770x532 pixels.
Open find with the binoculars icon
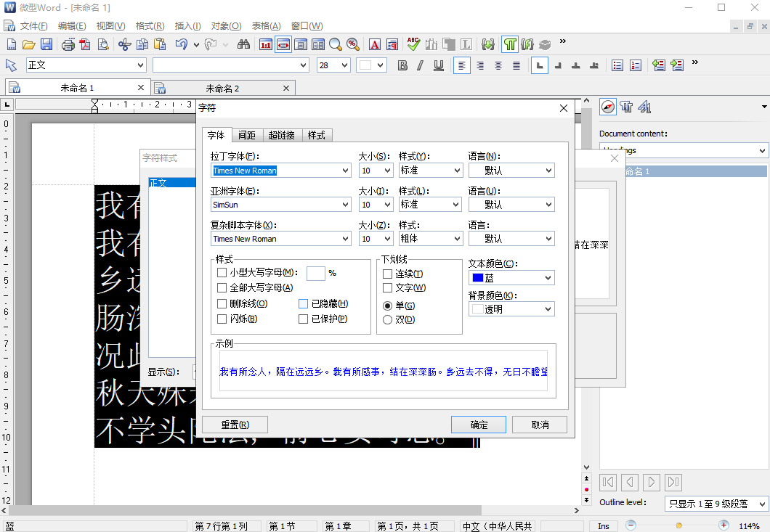coord(243,45)
